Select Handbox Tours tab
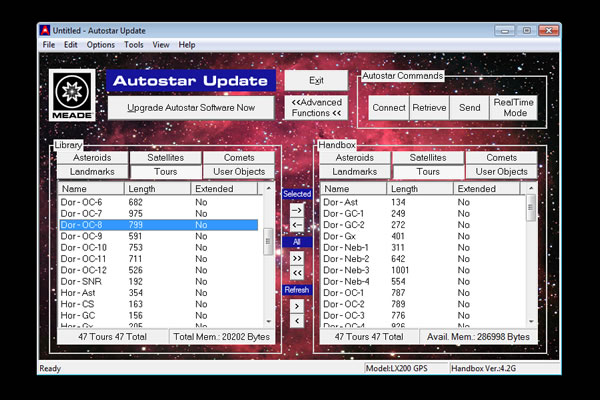 tap(428, 172)
